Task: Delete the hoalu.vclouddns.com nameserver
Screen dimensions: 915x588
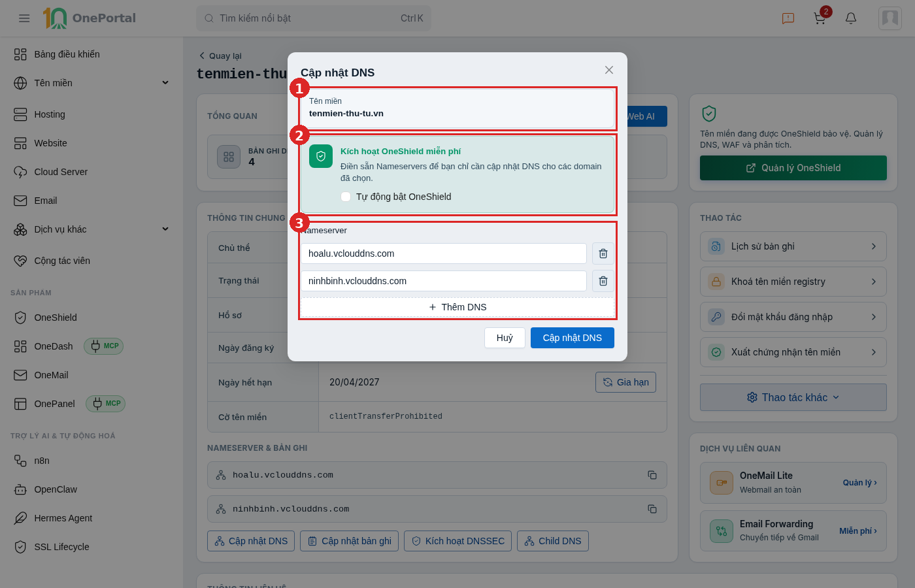Action: click(603, 253)
